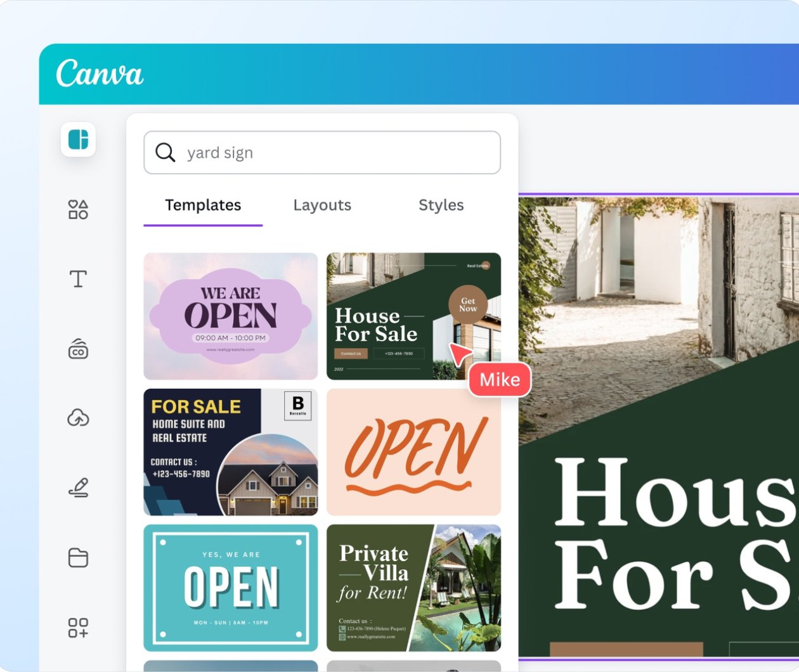This screenshot has width=799, height=672.
Task: Select the Text tool icon
Action: point(78,279)
